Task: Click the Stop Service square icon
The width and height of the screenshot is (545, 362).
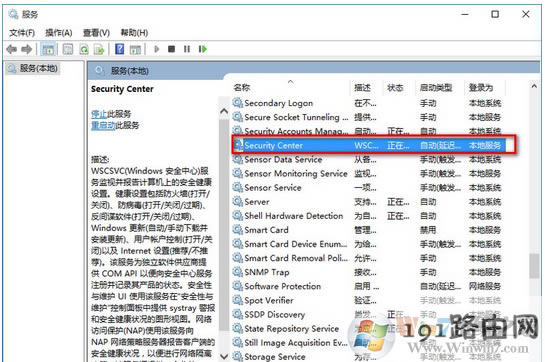Action: [x=171, y=49]
